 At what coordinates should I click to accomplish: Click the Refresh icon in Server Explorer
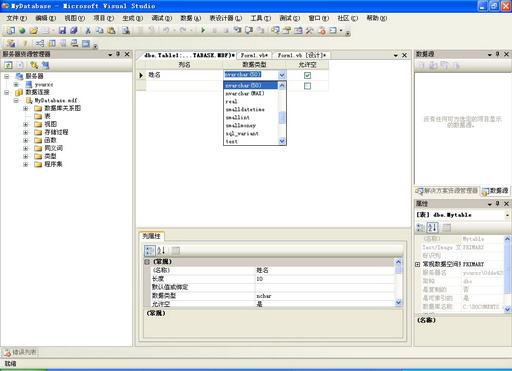click(x=9, y=65)
